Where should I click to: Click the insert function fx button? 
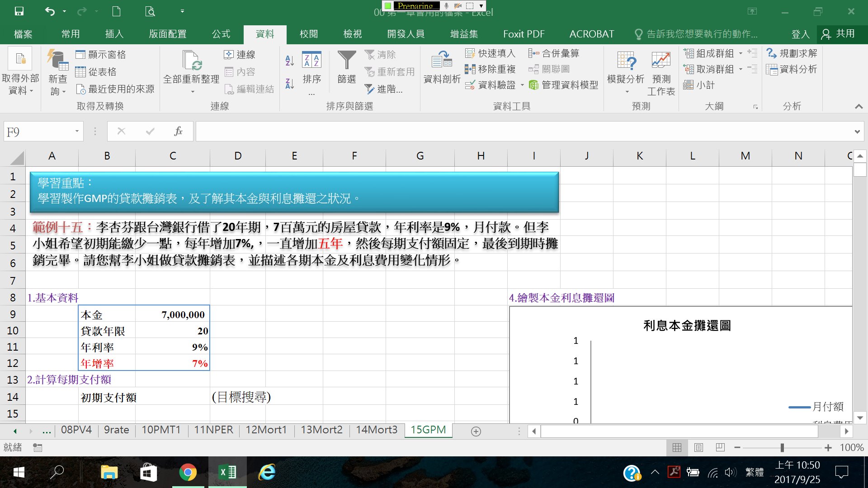pos(179,131)
